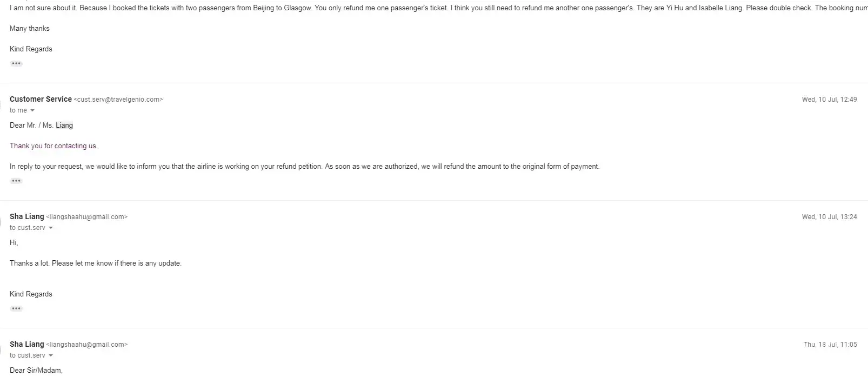
Task: Click the 'Thanks a lot. Please let me know' line
Action: click(96, 263)
